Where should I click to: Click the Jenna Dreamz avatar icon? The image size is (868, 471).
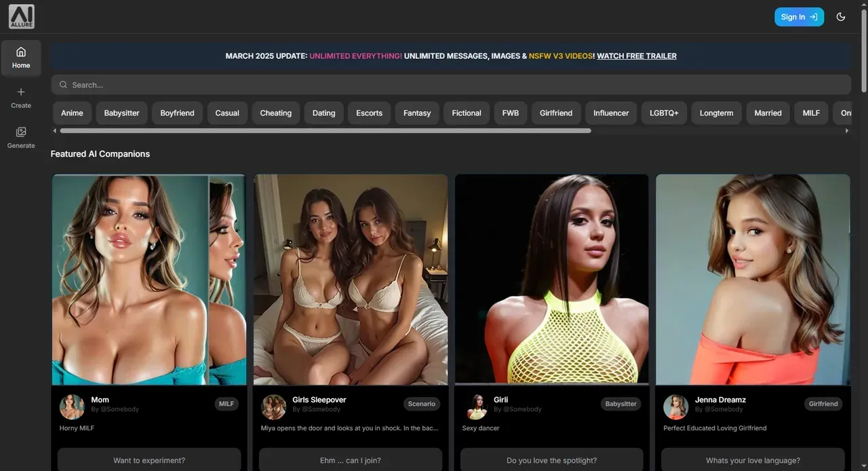tap(675, 407)
